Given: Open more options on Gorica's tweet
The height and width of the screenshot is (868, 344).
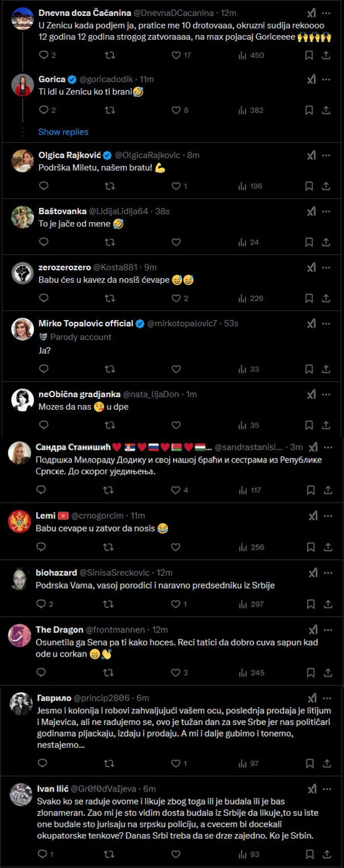Looking at the screenshot, I should [x=326, y=79].
